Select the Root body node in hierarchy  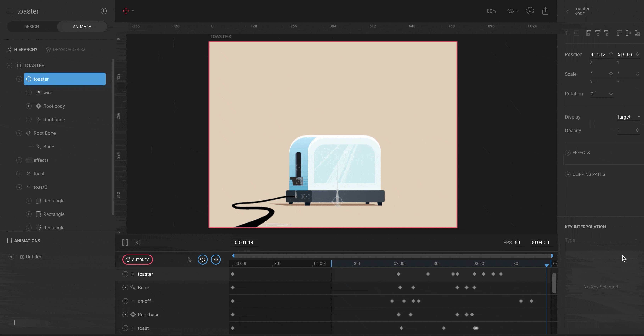(x=54, y=106)
